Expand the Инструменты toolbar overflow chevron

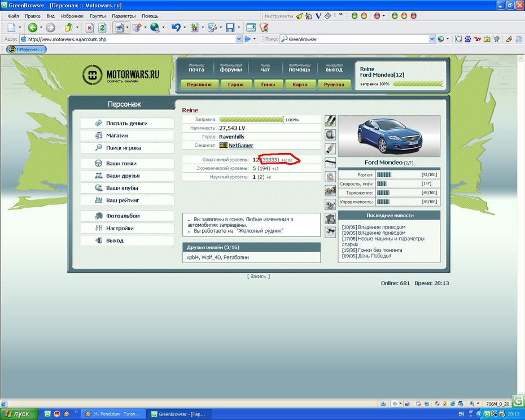click(340, 15)
